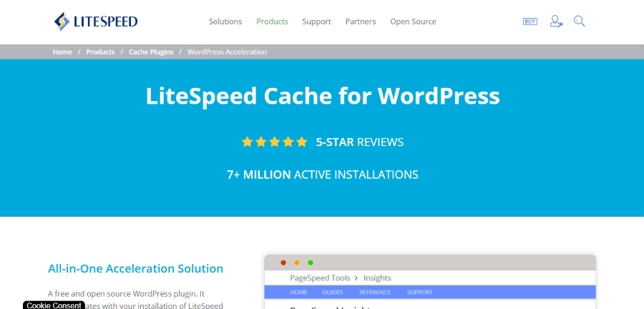Open the Cookie Consent button
This screenshot has width=644, height=309.
54,305
